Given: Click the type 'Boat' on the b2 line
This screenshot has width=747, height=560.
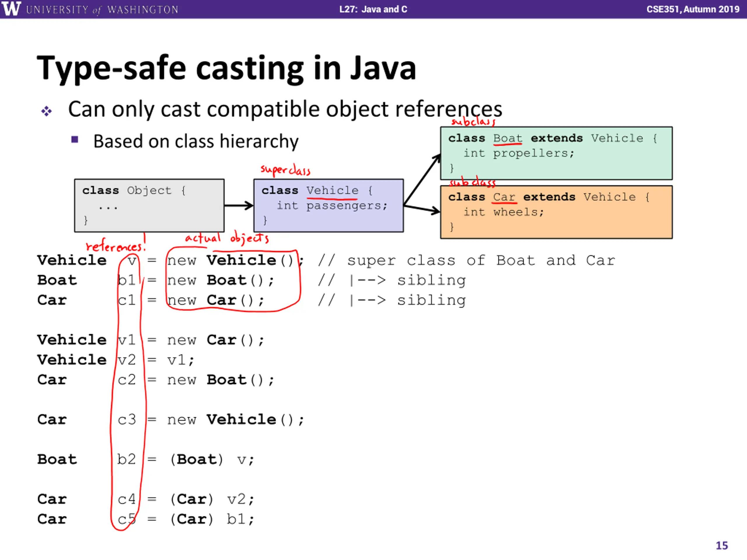Looking at the screenshot, I should click(x=57, y=460).
